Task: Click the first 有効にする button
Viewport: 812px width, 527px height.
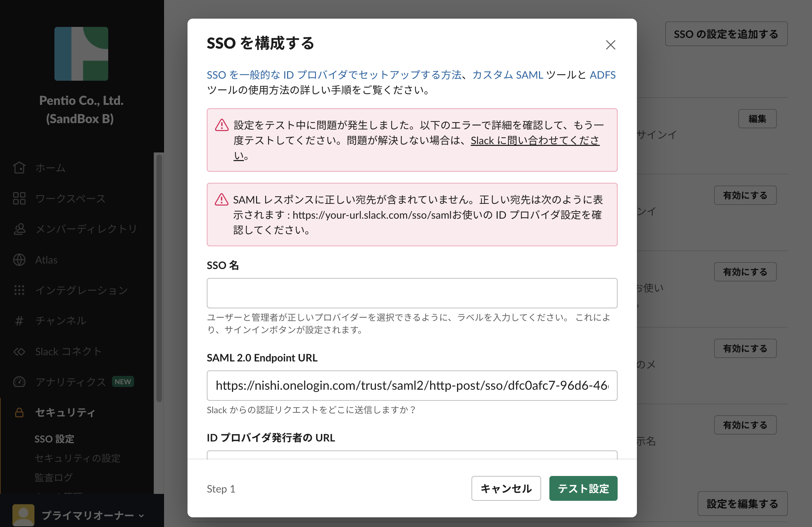Action: click(x=745, y=195)
